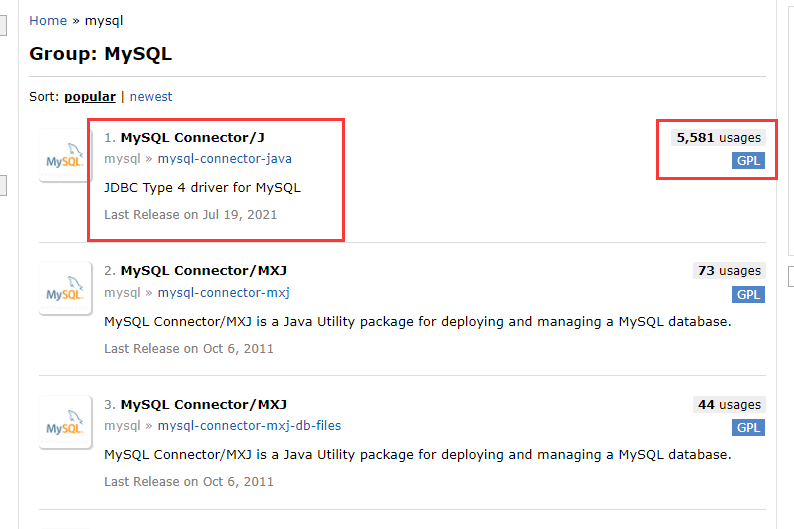This screenshot has width=794, height=529.
Task: Open the mysql-connector-mxj artifact link
Action: click(224, 292)
